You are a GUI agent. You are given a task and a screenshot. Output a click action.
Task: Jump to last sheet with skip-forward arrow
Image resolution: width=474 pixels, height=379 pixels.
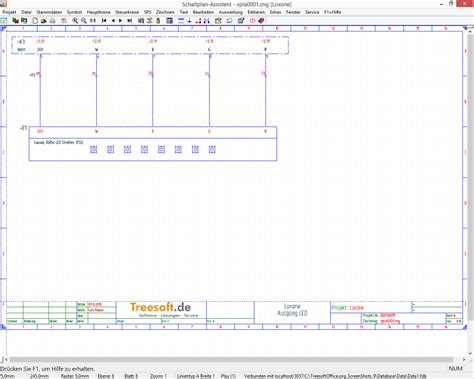(x=130, y=21)
